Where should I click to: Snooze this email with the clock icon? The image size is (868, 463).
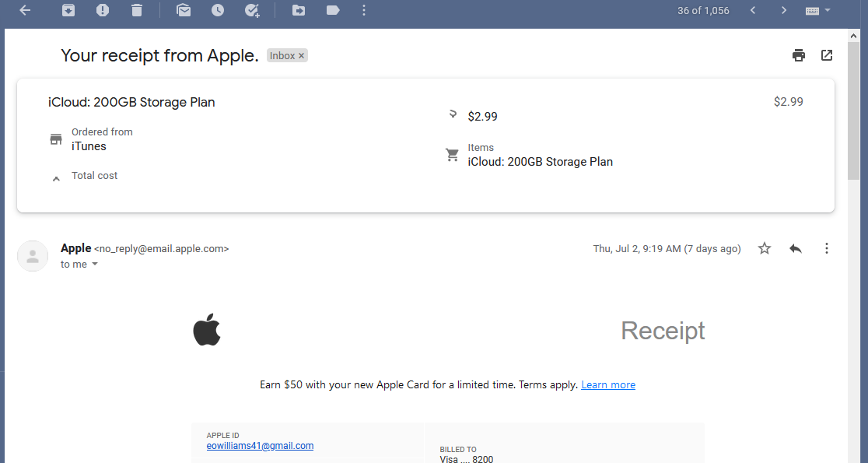point(218,10)
